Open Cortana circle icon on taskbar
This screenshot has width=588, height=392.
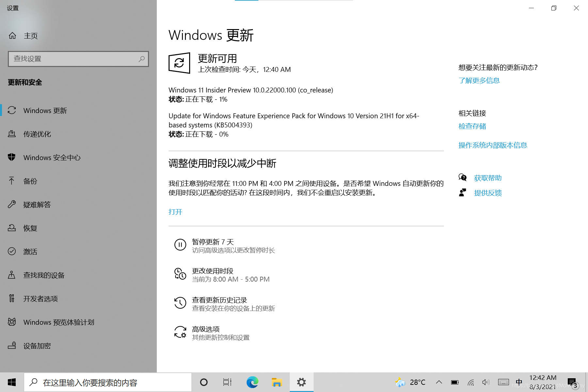(x=204, y=382)
